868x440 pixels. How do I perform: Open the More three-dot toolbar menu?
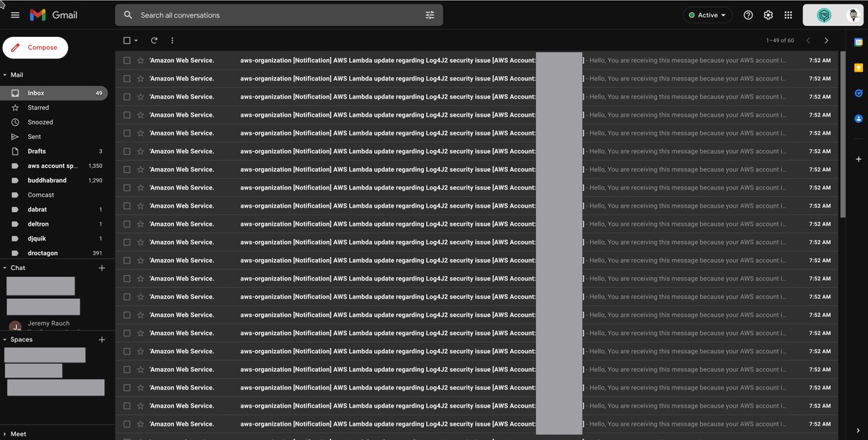[172, 41]
